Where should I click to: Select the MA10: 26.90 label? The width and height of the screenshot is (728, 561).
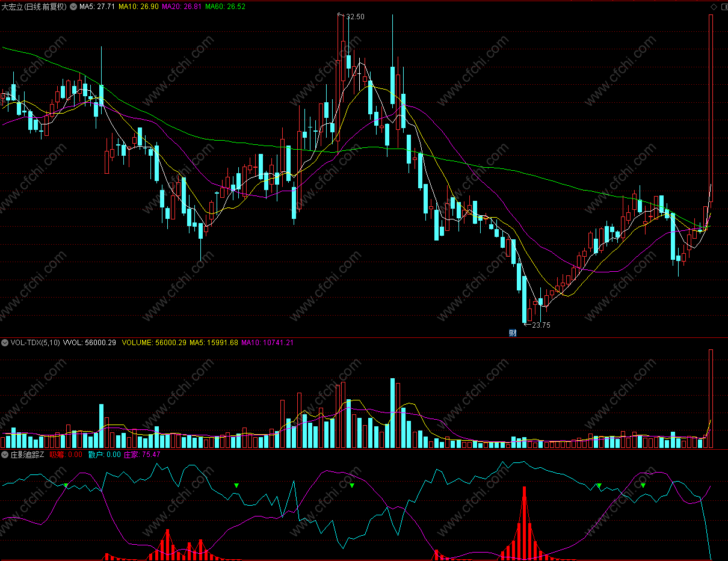138,7
